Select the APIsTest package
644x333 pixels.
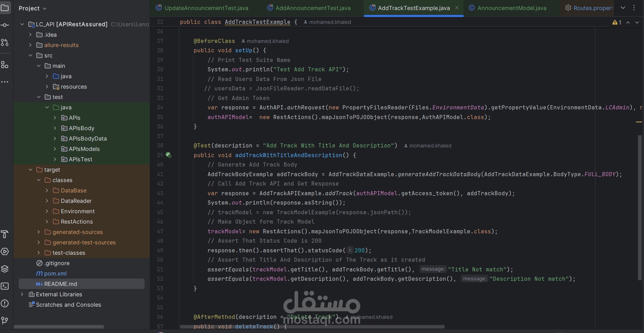coord(77,159)
